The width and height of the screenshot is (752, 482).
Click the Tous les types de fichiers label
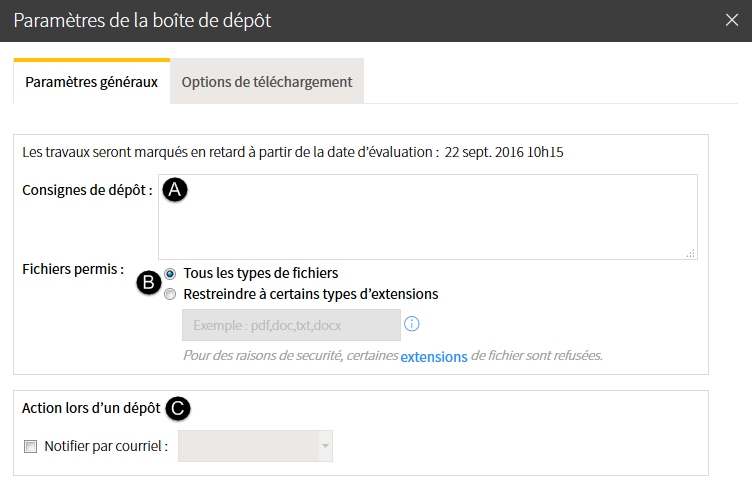(x=260, y=273)
